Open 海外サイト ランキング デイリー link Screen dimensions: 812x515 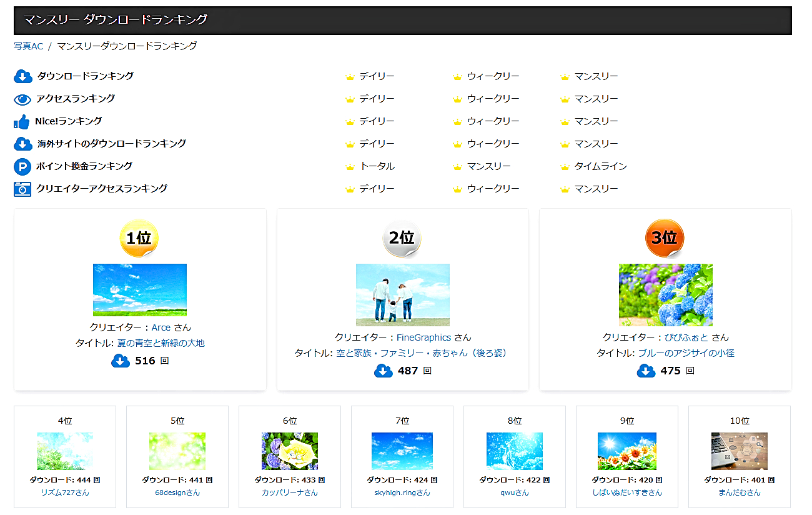tap(377, 144)
